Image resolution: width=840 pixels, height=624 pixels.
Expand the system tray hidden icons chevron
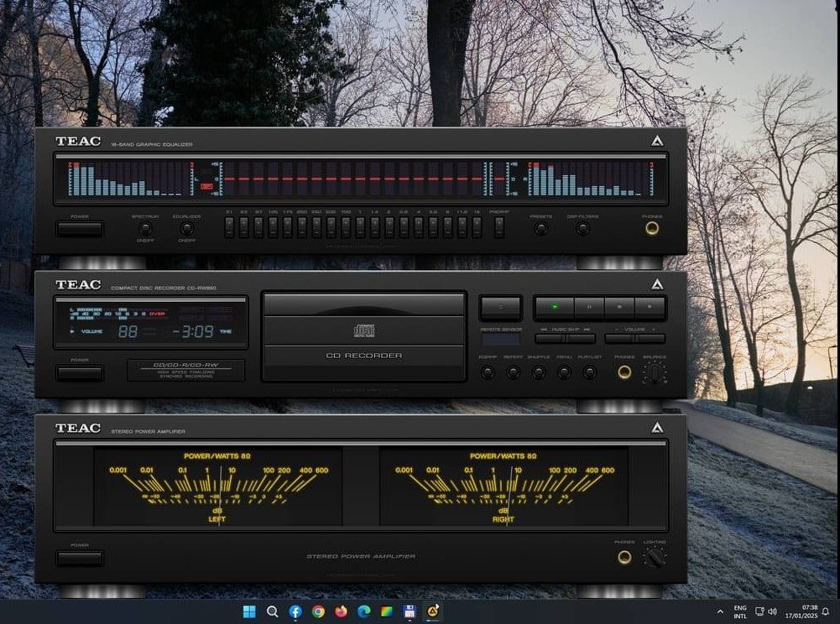720,611
